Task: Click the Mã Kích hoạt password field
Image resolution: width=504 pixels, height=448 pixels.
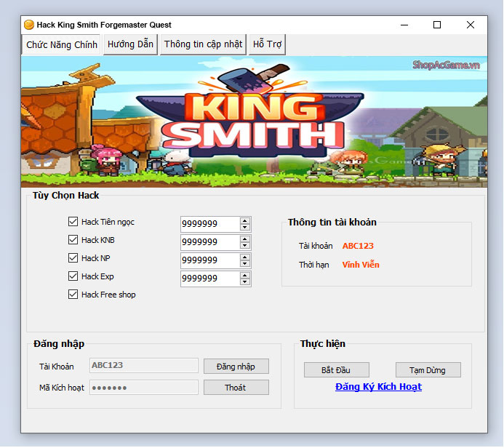Action: 144,388
